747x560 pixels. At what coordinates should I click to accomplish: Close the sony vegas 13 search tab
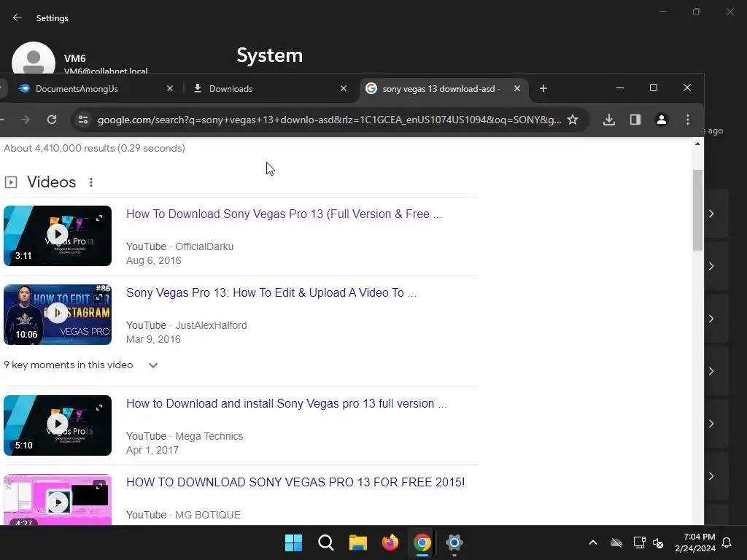517,88
